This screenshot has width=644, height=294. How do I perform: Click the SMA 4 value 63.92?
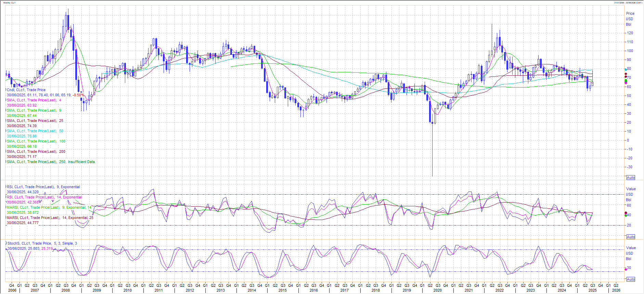click(31, 105)
